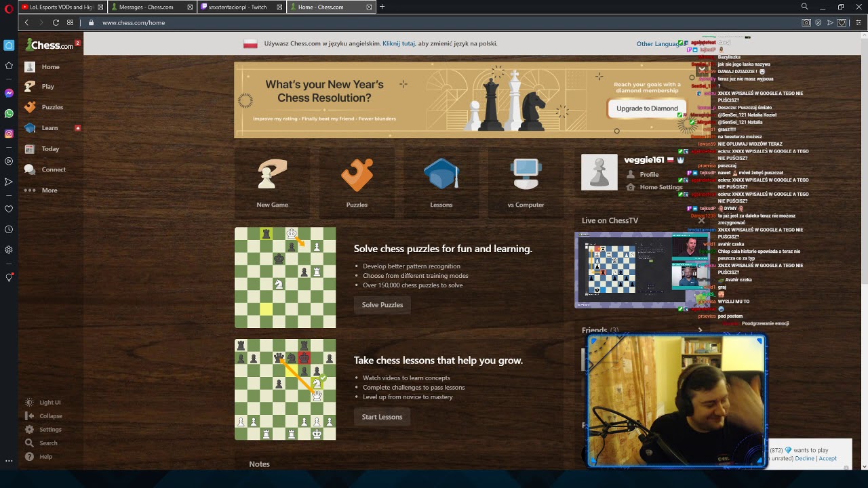The image size is (868, 488).
Task: Open Puzzles in the Chess.com sidebar
Action: pos(44,107)
